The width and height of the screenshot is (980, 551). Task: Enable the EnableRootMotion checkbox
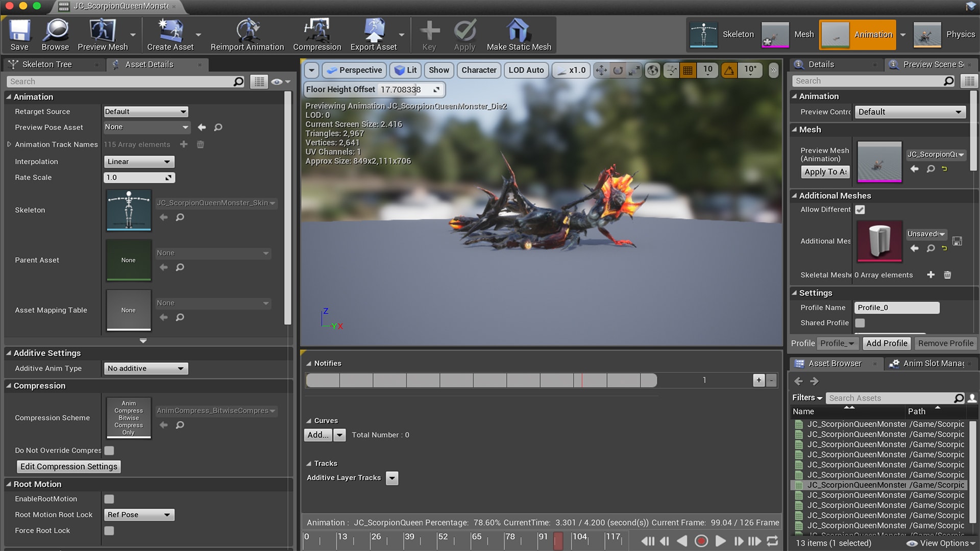pos(109,499)
